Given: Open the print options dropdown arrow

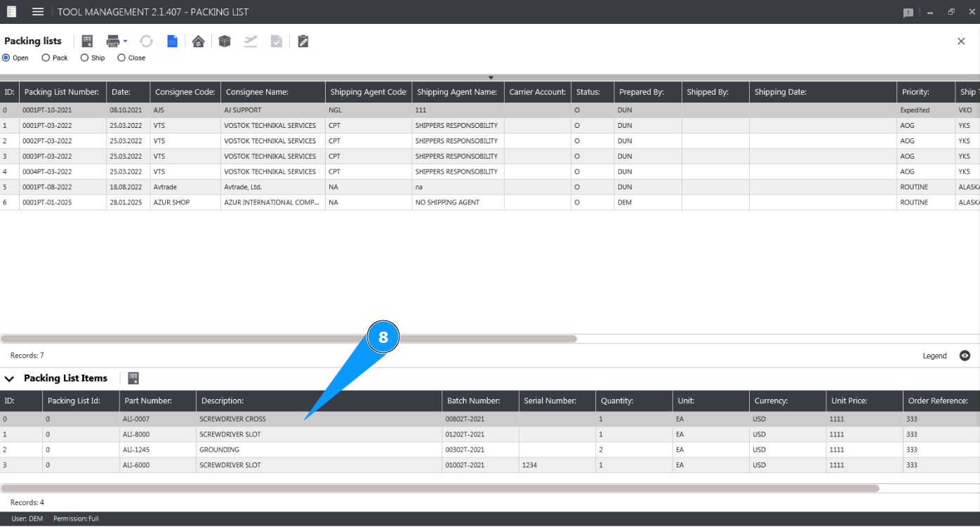Looking at the screenshot, I should [125, 41].
